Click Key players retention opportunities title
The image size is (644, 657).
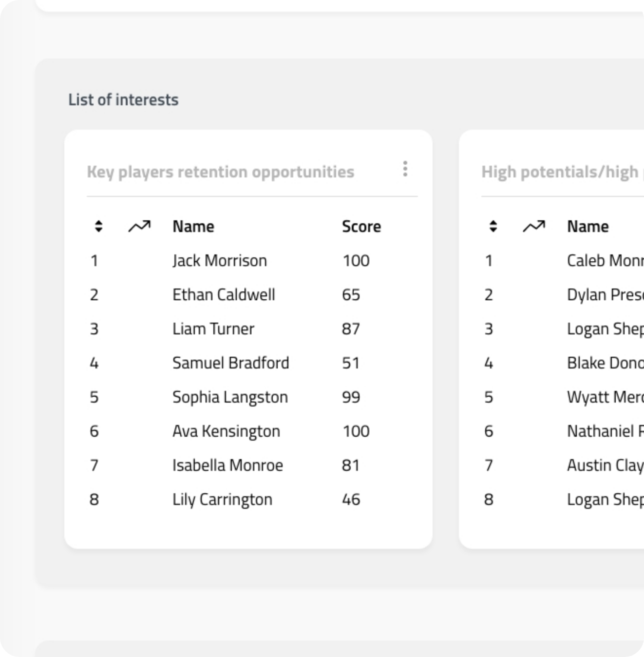pyautogui.click(x=221, y=172)
